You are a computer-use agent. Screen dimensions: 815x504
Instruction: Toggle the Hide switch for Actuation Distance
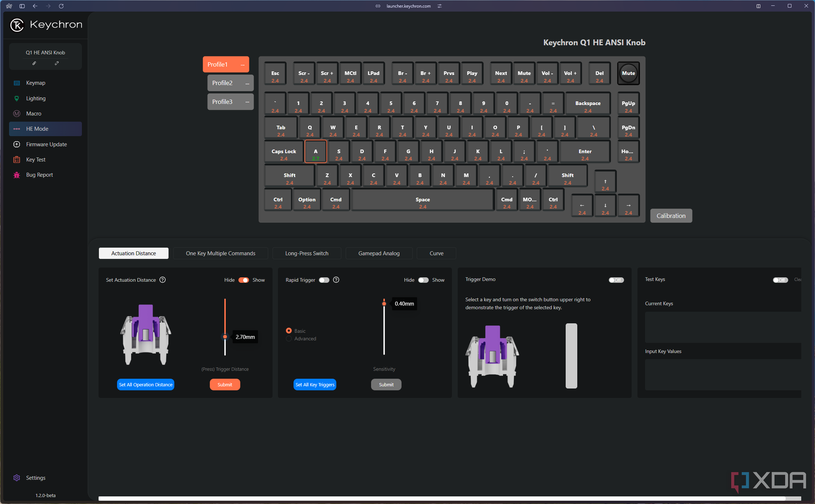tap(243, 280)
